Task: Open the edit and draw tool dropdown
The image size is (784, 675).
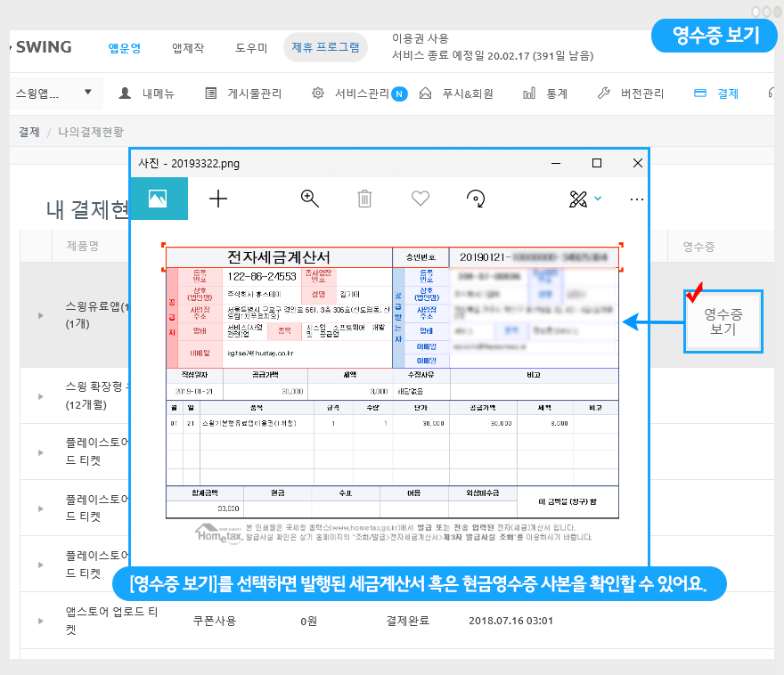Action: pyautogui.click(x=585, y=199)
